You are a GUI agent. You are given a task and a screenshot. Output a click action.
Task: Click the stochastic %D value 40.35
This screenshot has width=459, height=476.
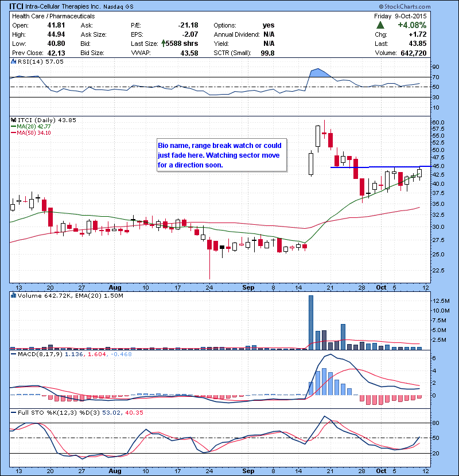(134, 412)
